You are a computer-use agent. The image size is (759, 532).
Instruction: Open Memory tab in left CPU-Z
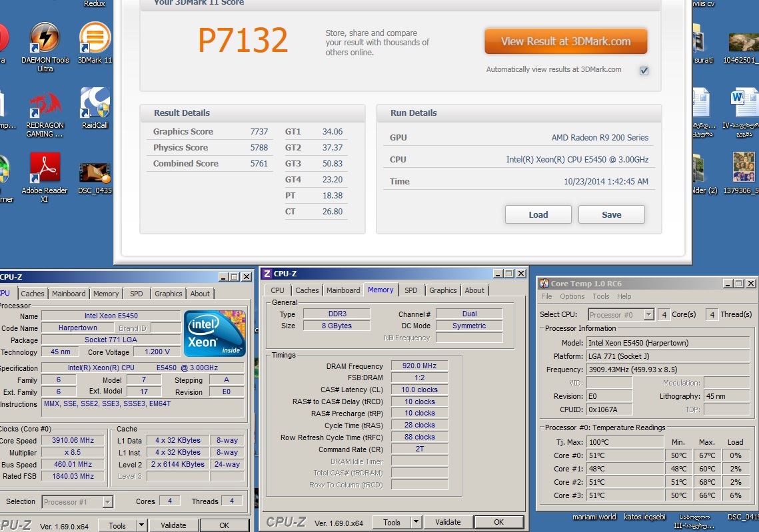tap(106, 294)
